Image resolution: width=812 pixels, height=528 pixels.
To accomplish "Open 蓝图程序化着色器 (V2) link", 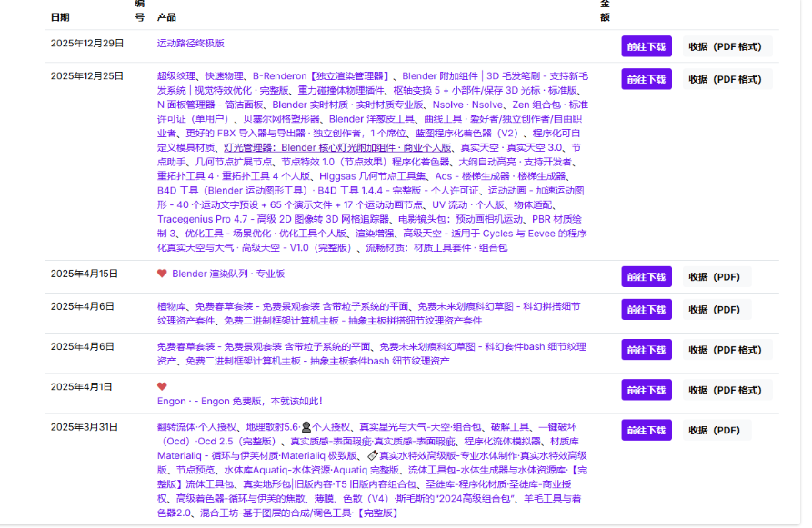I will [467, 133].
